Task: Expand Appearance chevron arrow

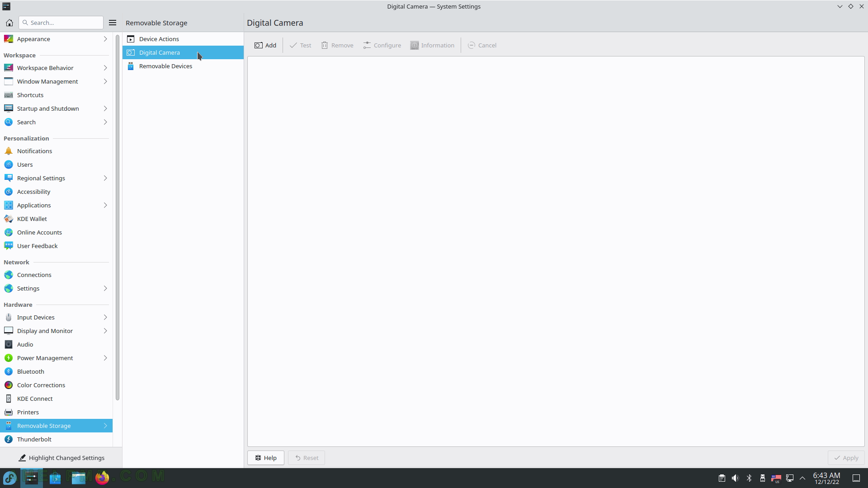Action: (x=105, y=39)
